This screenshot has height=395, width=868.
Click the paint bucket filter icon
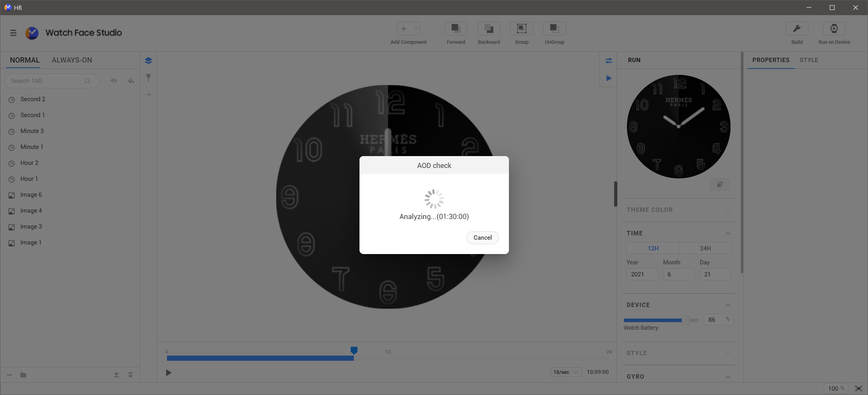coord(131,81)
